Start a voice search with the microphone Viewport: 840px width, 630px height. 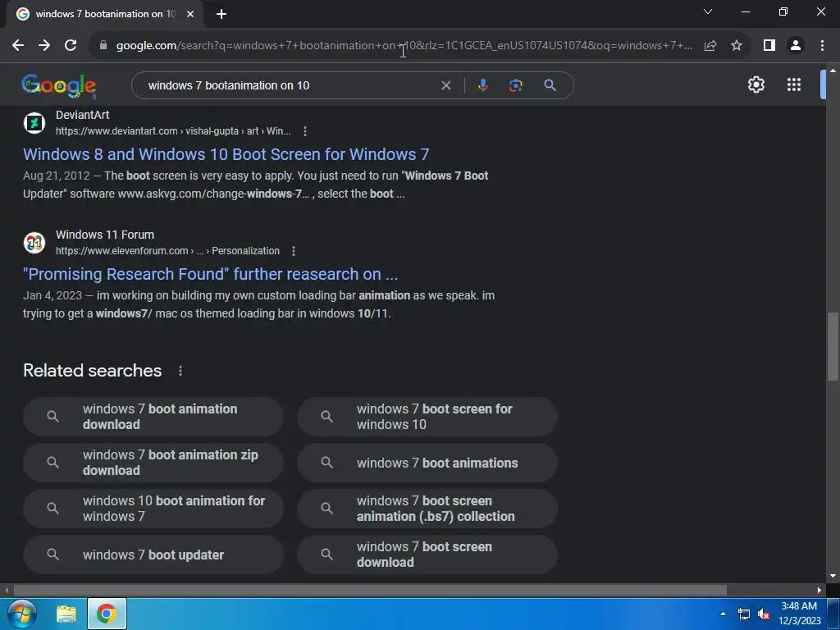[482, 85]
